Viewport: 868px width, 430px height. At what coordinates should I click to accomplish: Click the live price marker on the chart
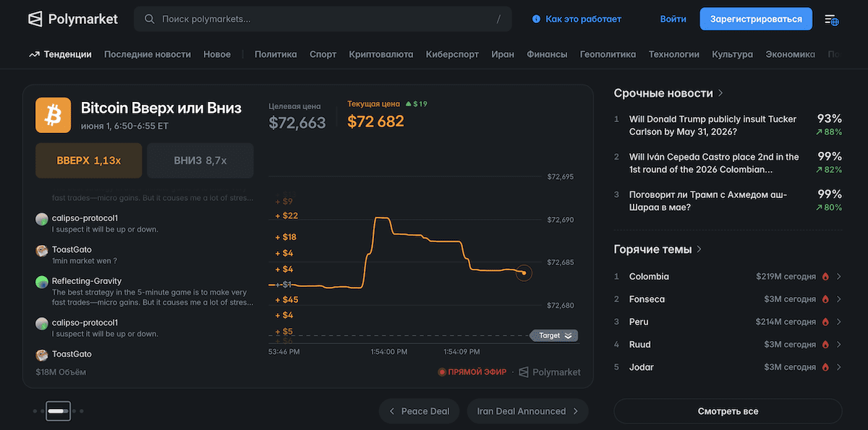click(524, 272)
